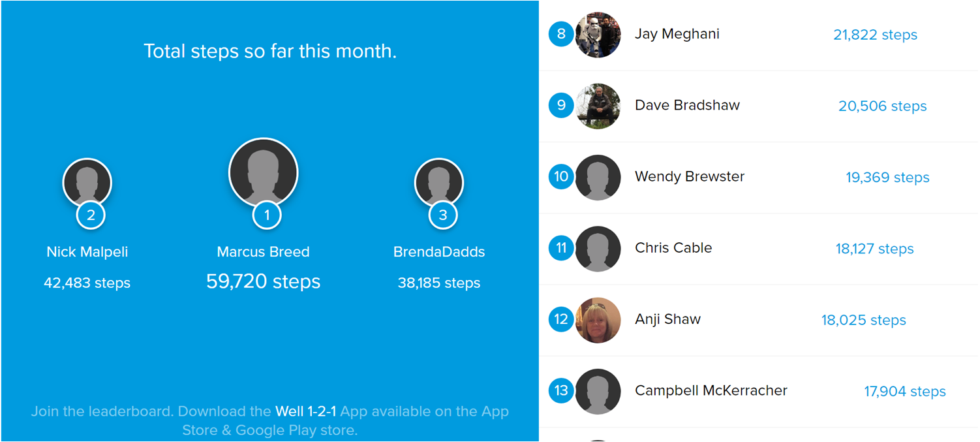Click BrendaDadds' third-place avatar
The image size is (980, 442).
(x=439, y=183)
